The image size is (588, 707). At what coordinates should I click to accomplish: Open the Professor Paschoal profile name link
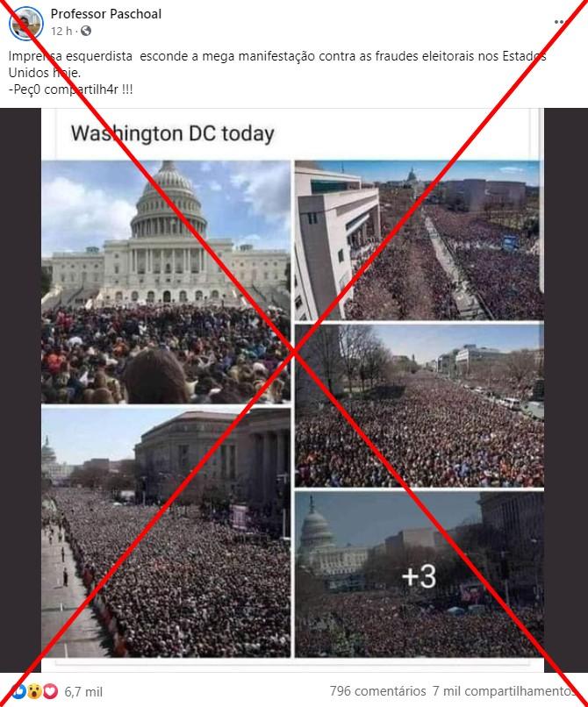point(106,14)
